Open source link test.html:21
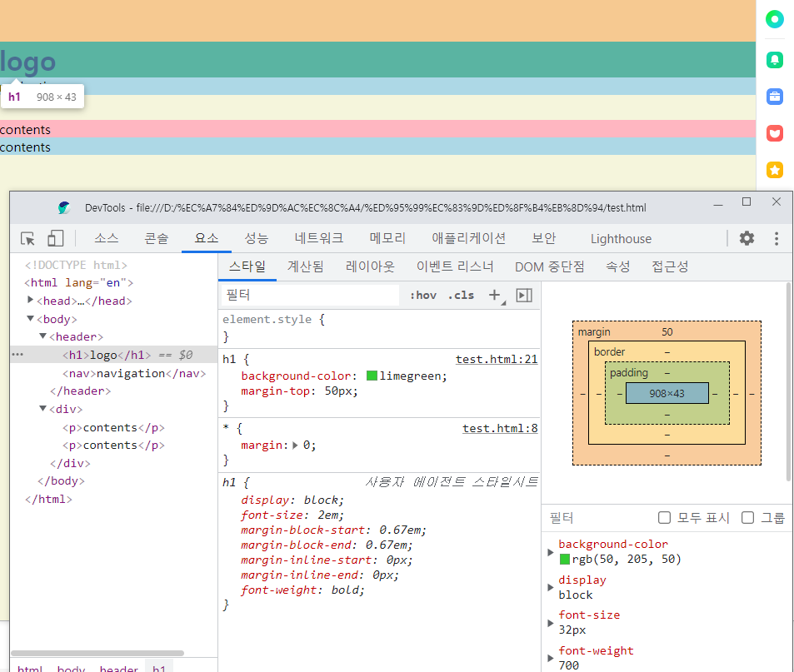794x672 pixels. 497,359
